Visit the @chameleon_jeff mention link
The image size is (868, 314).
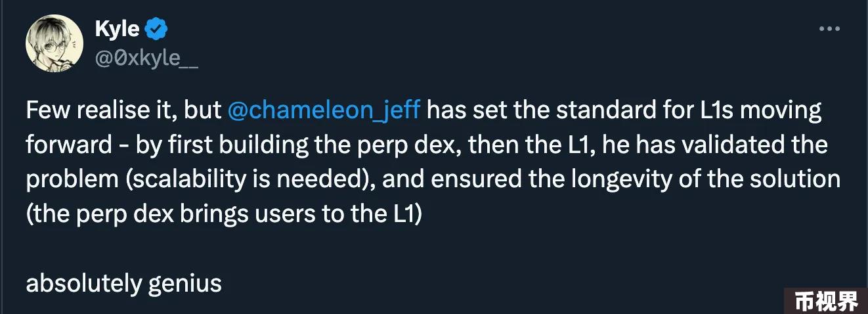coord(323,110)
